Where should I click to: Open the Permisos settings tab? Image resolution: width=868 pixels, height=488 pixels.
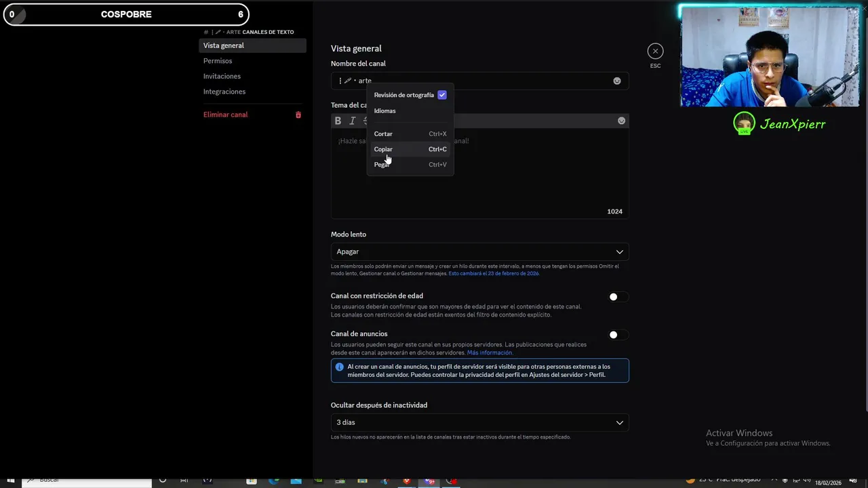point(252,61)
